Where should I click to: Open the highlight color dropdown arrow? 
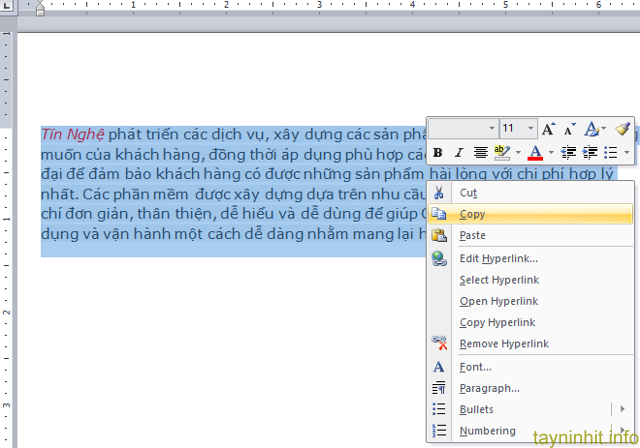point(517,153)
